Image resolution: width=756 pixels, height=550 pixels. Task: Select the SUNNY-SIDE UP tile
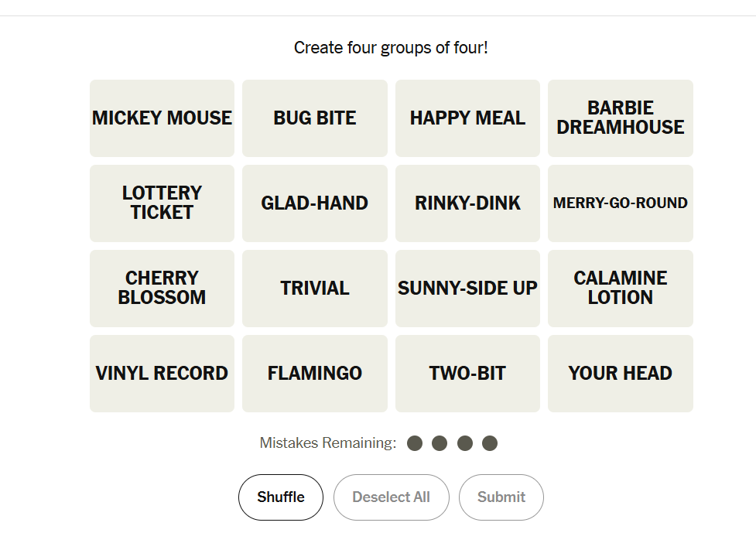click(x=467, y=289)
